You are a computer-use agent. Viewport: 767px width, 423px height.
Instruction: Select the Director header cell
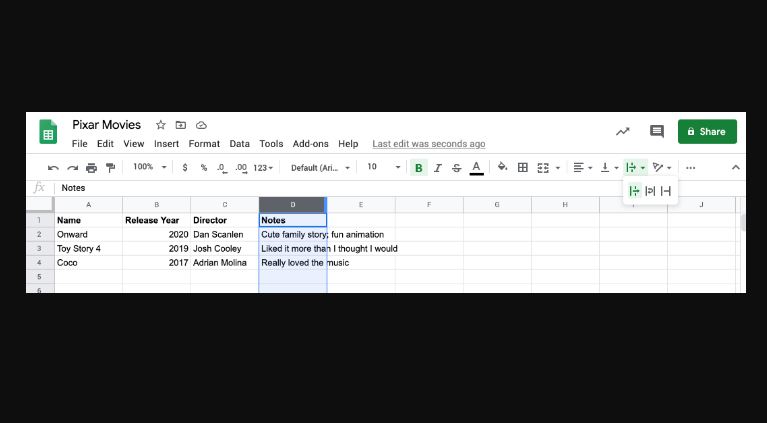click(225, 220)
